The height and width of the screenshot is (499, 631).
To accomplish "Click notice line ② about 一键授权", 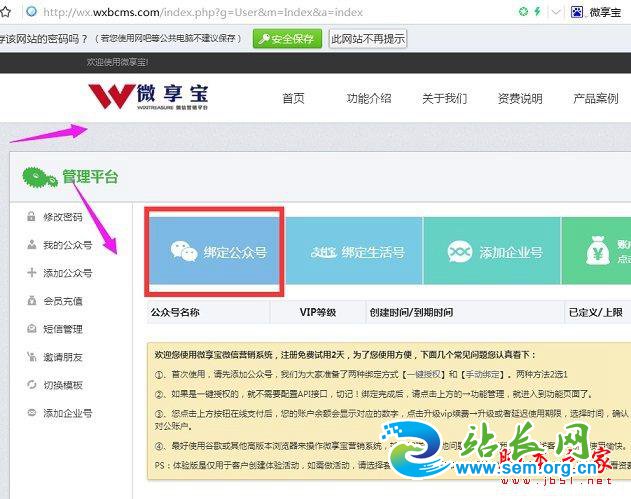I will click(373, 394).
